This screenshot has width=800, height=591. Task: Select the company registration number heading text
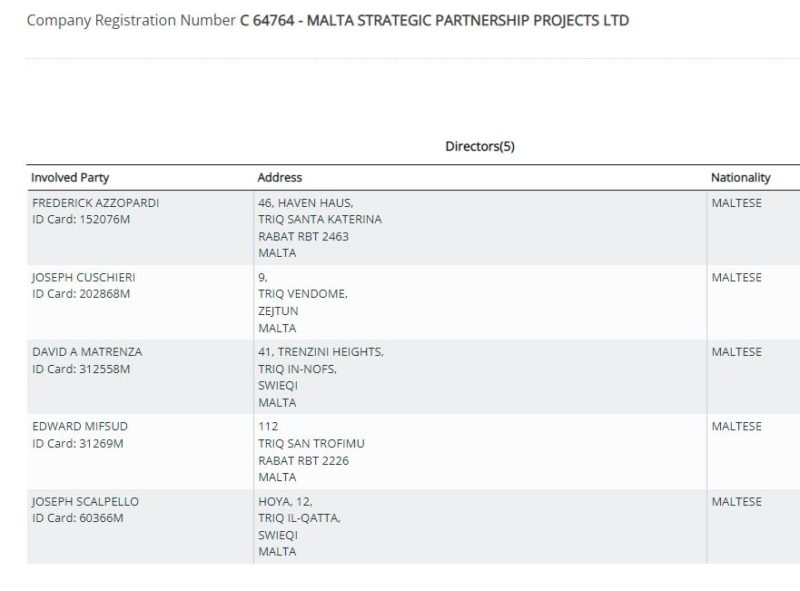click(328, 20)
